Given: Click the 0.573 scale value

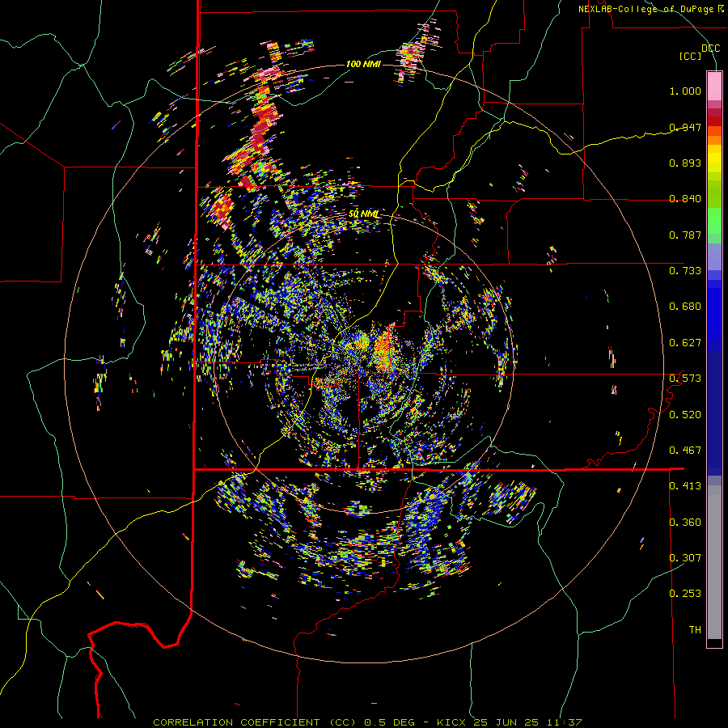Looking at the screenshot, I should coord(685,379).
